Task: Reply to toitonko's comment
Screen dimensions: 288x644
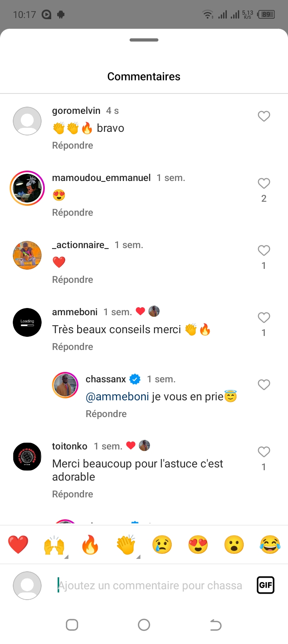Action: [x=72, y=494]
